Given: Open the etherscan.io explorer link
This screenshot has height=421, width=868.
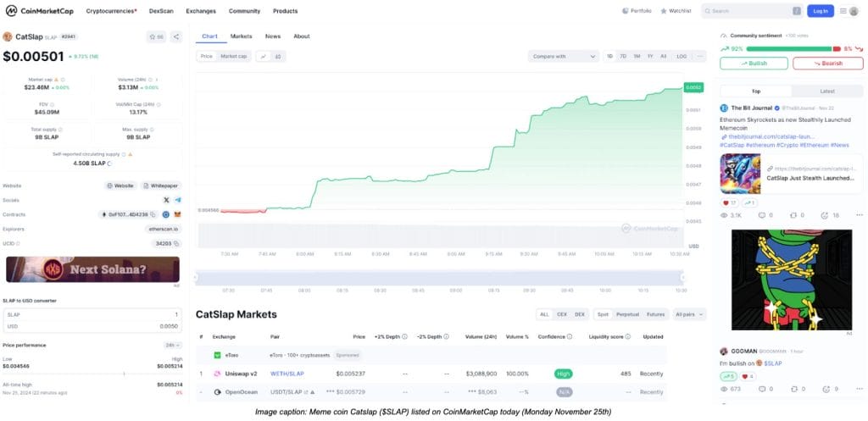Looking at the screenshot, I should [x=164, y=229].
